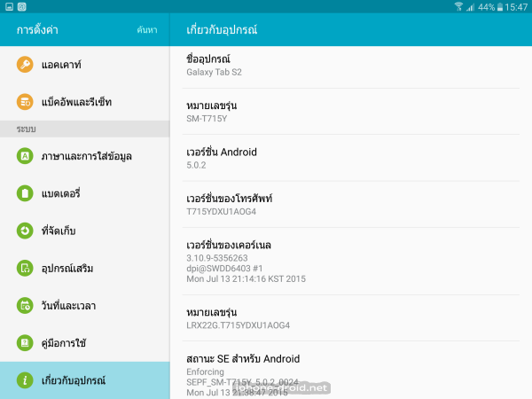
Task: Select อุปกรณ์เสริม in settings list
Action: point(85,268)
